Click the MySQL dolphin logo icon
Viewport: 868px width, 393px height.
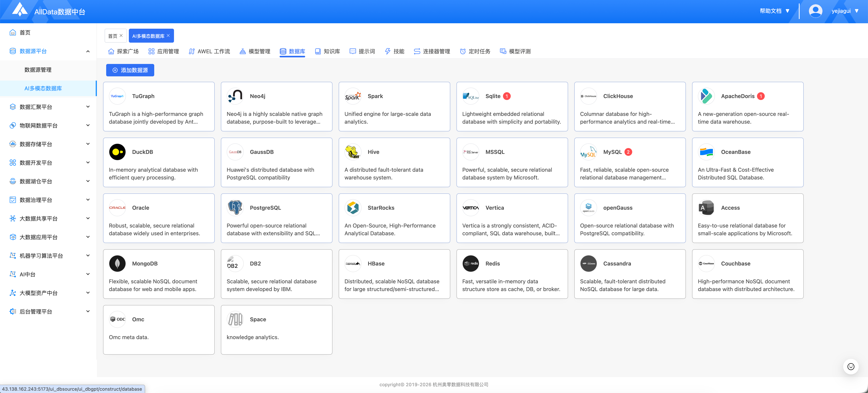click(588, 152)
